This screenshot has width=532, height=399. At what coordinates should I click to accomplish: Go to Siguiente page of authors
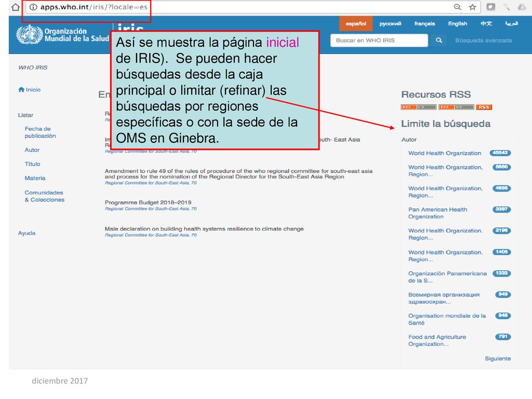(497, 358)
